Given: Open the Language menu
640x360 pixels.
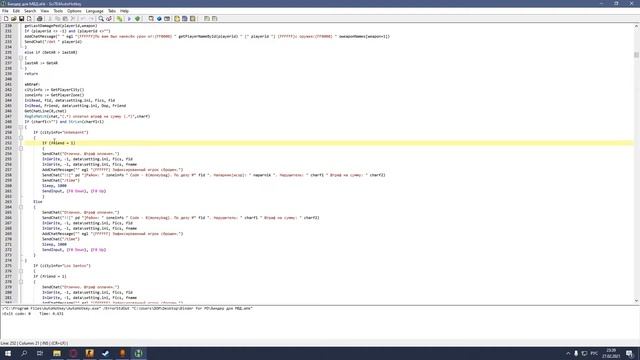Looking at the screenshot, I should coord(95,11).
